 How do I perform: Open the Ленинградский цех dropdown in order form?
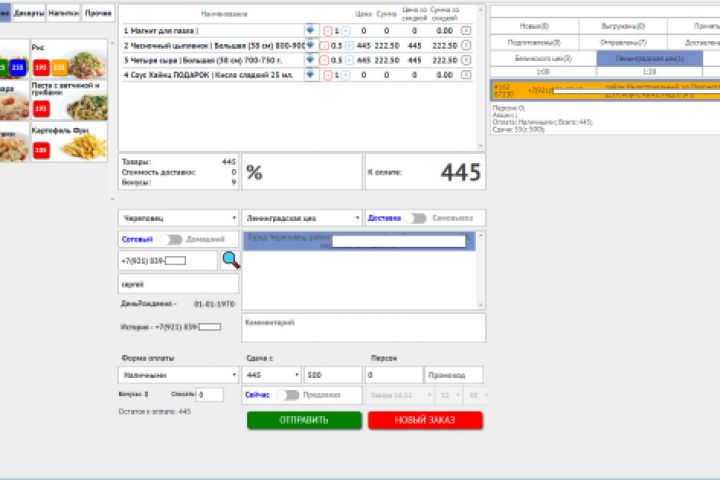pos(302,218)
